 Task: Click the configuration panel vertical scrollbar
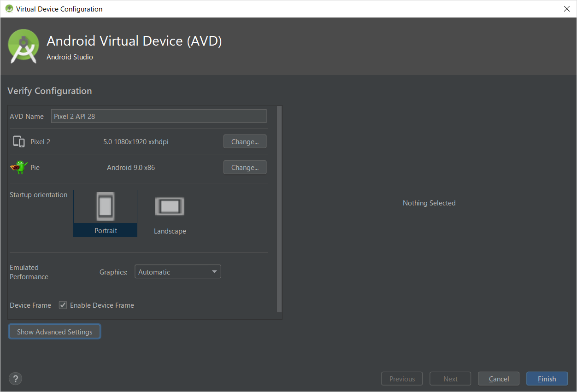pos(279,210)
